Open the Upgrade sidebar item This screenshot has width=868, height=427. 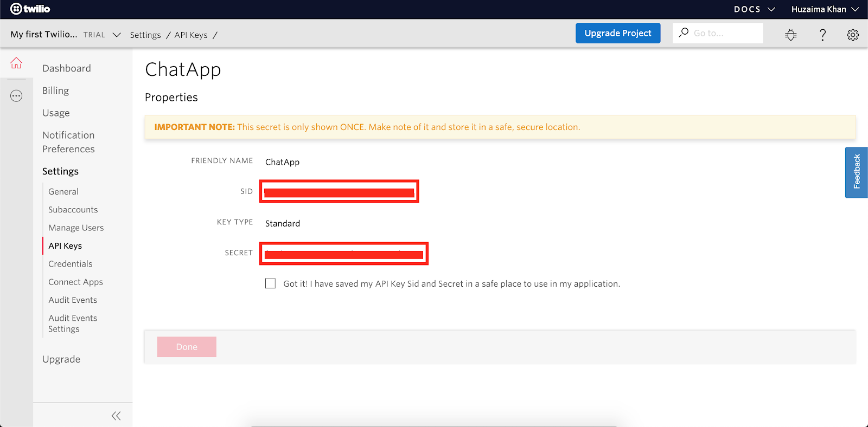[61, 359]
